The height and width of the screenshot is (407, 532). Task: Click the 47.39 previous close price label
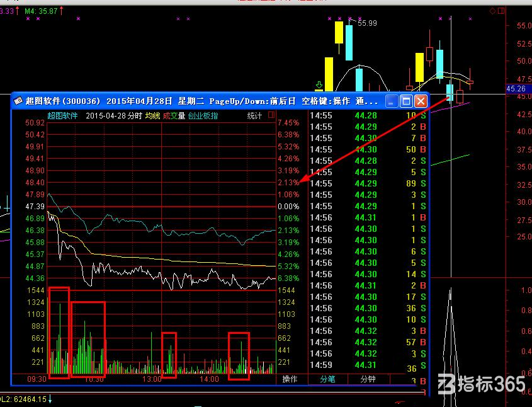pos(35,207)
